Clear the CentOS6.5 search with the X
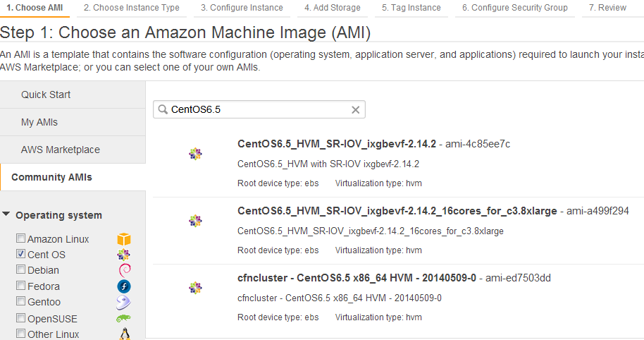The width and height of the screenshot is (644, 340). pyautogui.click(x=356, y=110)
